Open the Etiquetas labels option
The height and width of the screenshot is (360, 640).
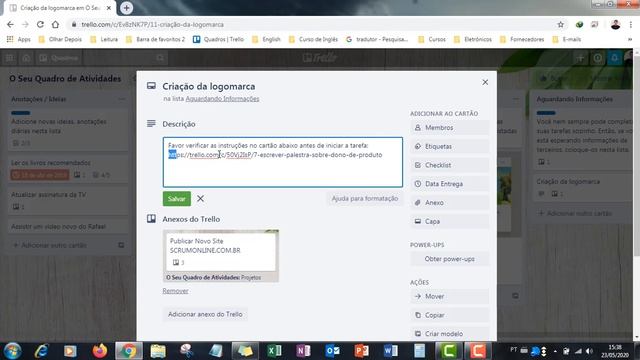449,147
